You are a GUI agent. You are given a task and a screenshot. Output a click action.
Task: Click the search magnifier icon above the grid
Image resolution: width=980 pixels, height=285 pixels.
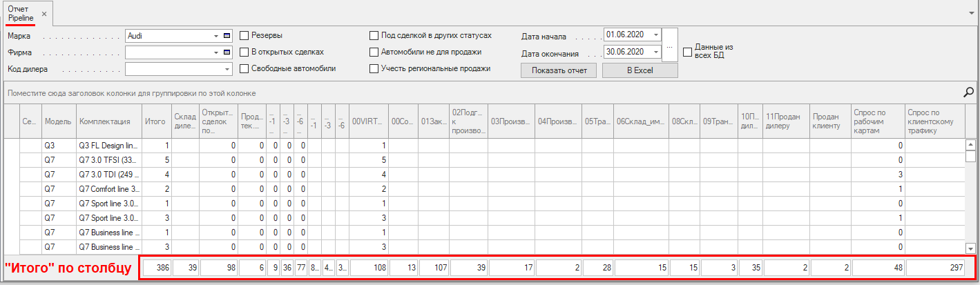pos(969,92)
